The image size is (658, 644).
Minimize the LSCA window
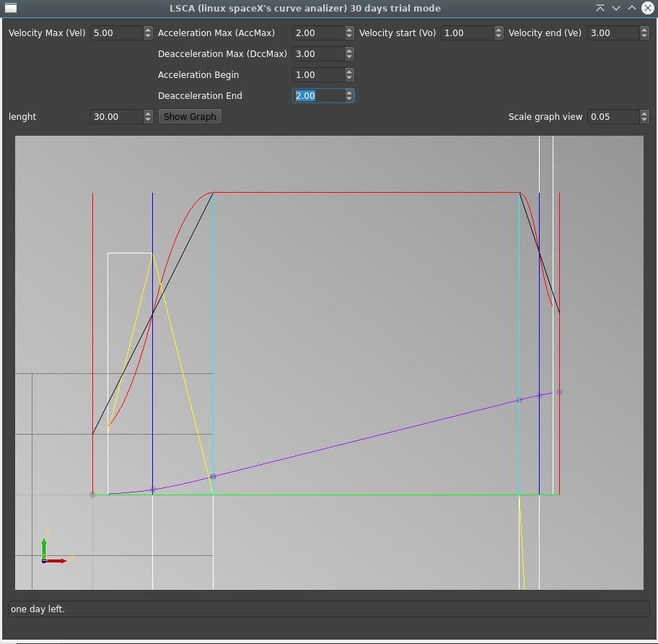[616, 8]
